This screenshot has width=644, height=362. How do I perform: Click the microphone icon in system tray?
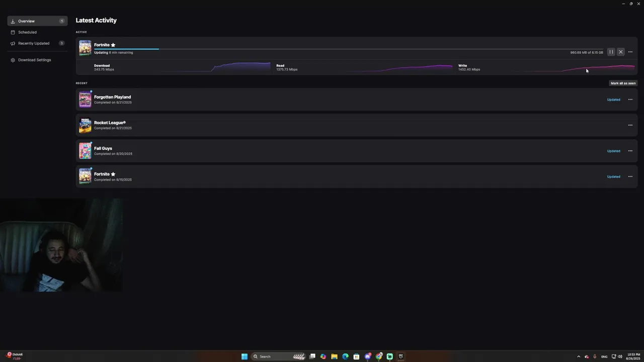pos(595,356)
